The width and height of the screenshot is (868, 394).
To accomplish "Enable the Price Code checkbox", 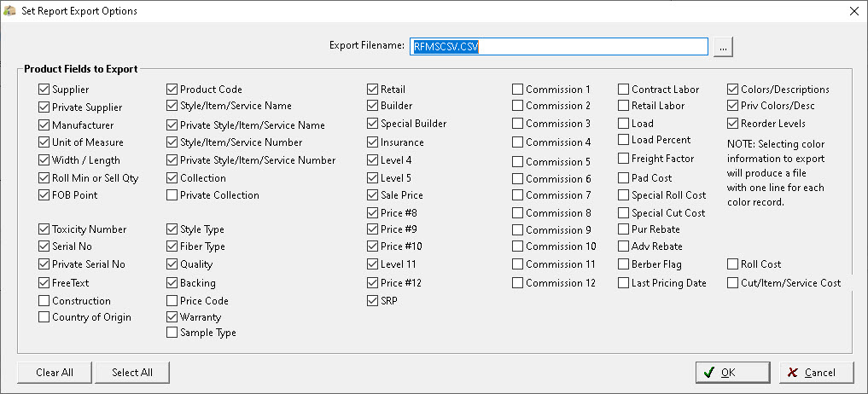I will click(x=172, y=300).
